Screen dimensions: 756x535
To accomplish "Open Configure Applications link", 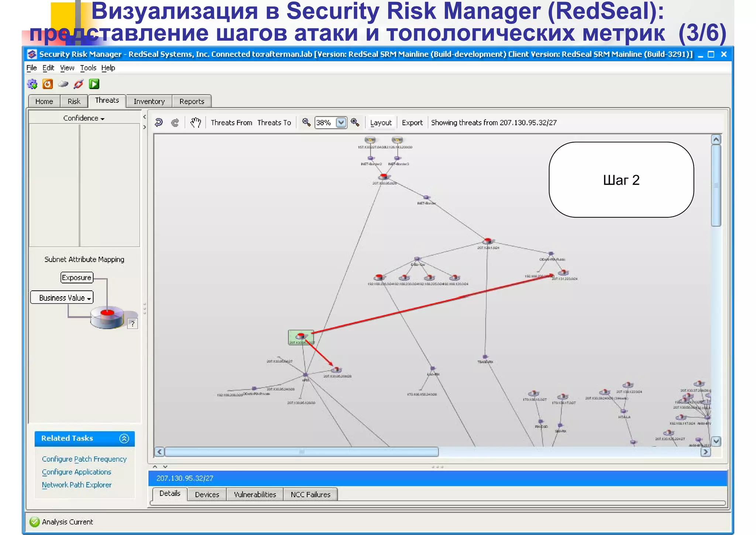I will click(76, 472).
